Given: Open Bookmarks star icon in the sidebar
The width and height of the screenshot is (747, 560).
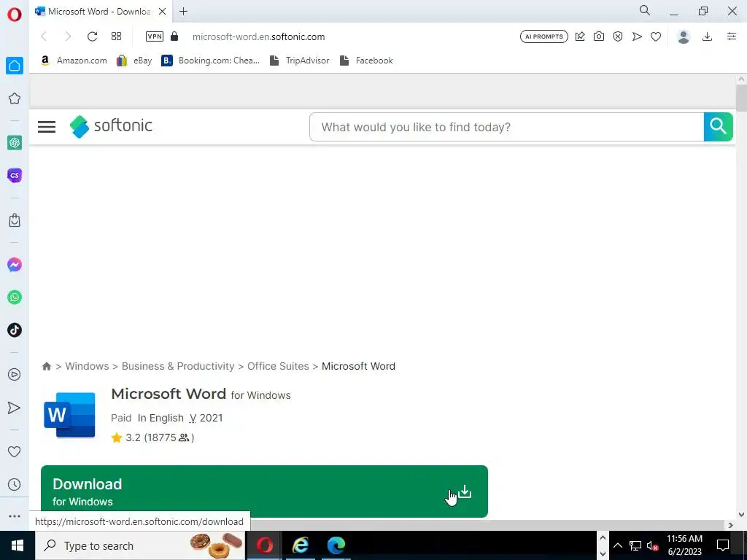Looking at the screenshot, I should click(15, 98).
